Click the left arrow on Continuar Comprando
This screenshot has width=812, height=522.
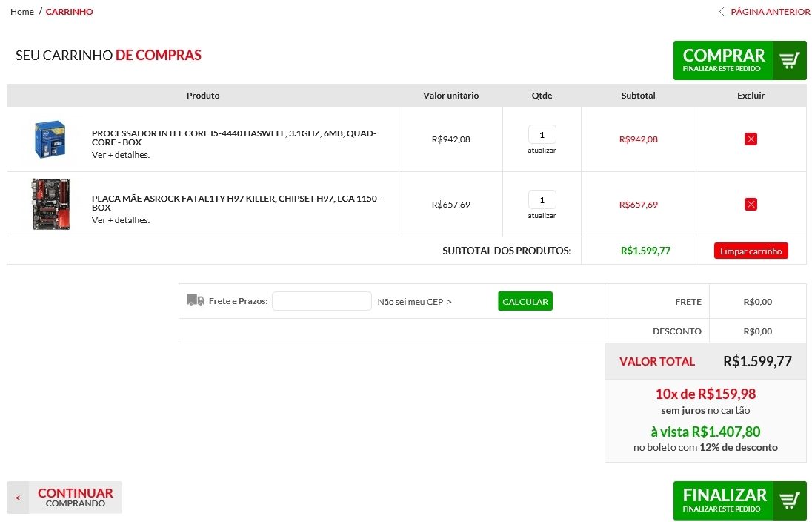18,498
